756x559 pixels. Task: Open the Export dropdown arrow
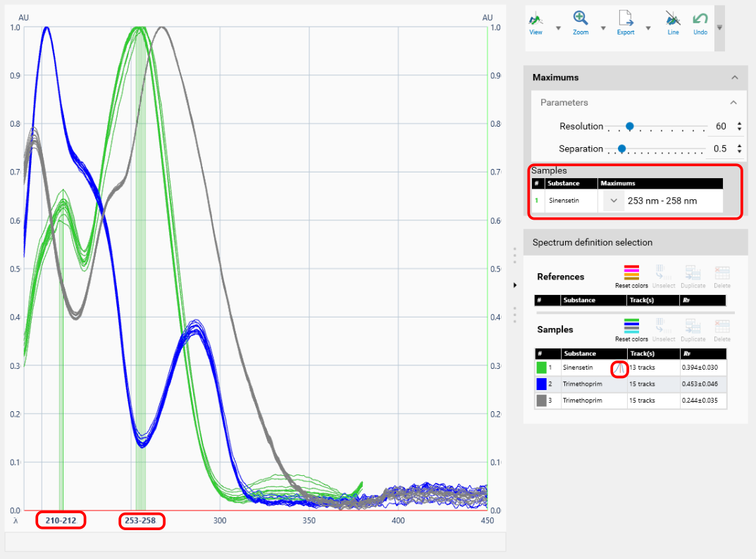point(648,28)
